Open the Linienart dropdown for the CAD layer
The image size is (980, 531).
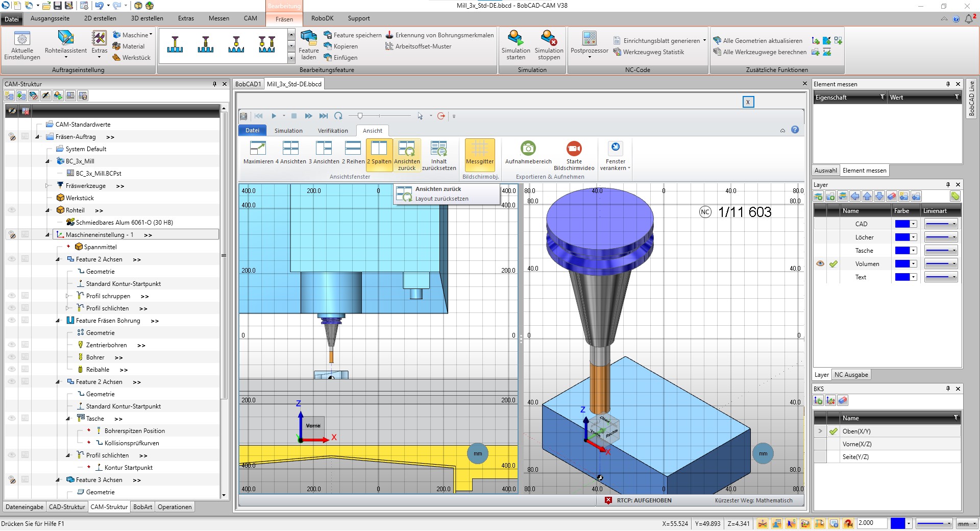pyautogui.click(x=941, y=224)
